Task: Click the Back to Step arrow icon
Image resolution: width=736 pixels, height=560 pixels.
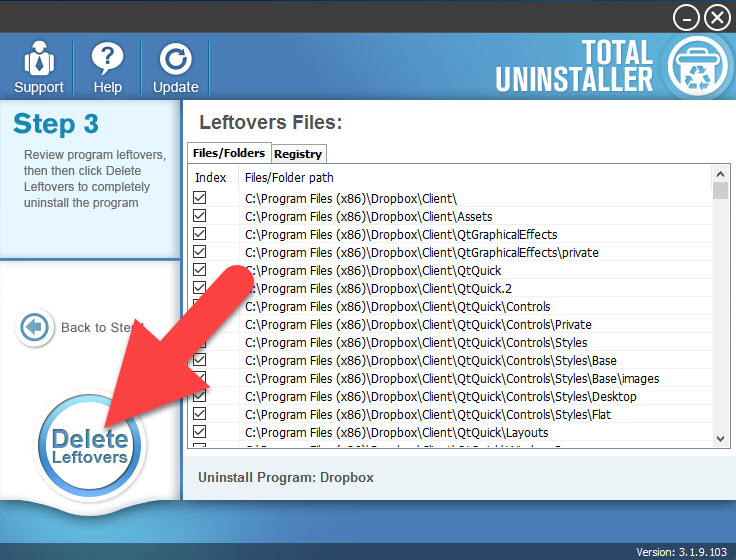Action: click(34, 327)
